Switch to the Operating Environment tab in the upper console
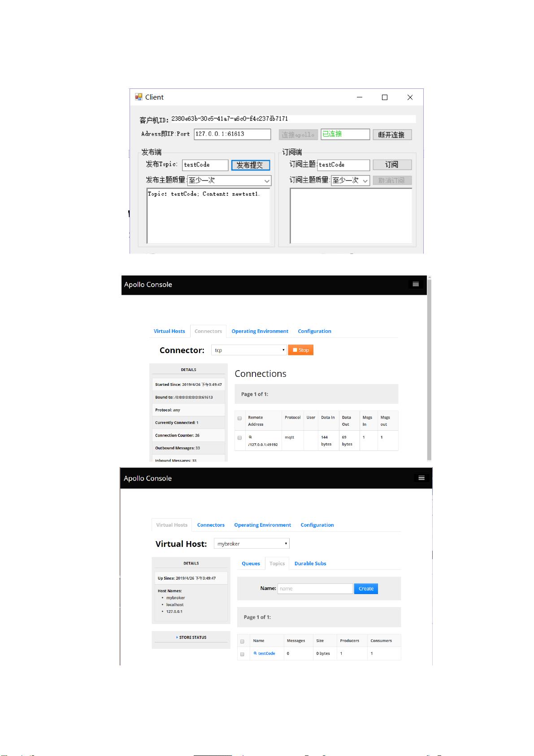 [x=260, y=331]
